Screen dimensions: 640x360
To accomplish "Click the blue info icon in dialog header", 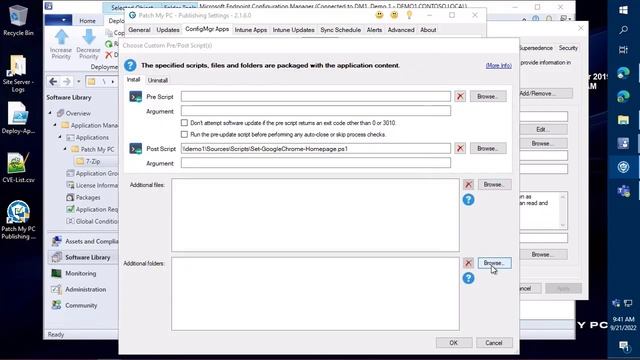I will [130, 65].
